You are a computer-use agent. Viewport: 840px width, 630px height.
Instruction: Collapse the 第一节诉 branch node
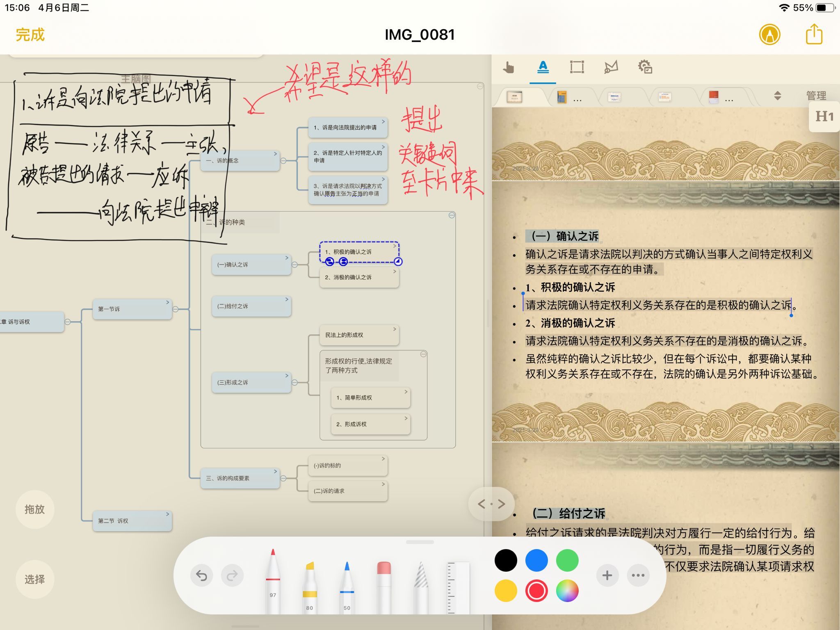pyautogui.click(x=176, y=309)
